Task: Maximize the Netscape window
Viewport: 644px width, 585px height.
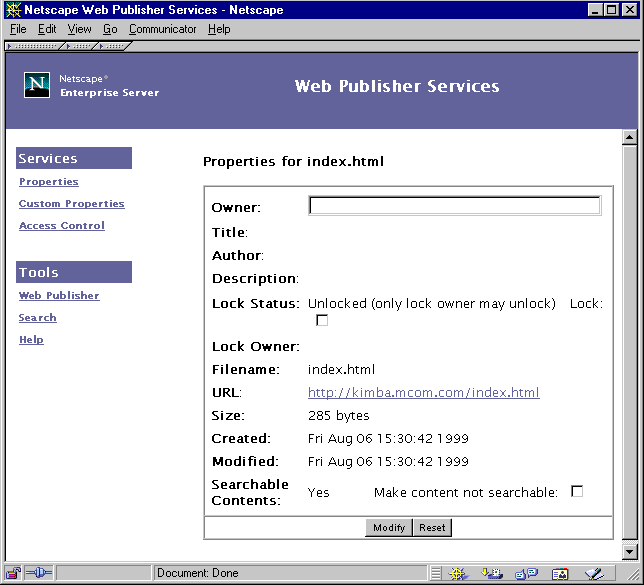Action: [610, 10]
